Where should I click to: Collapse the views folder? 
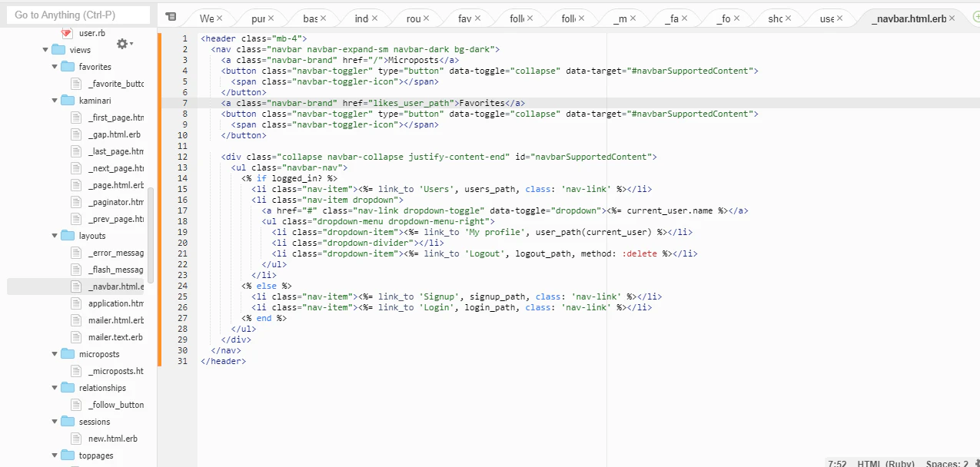(45, 49)
